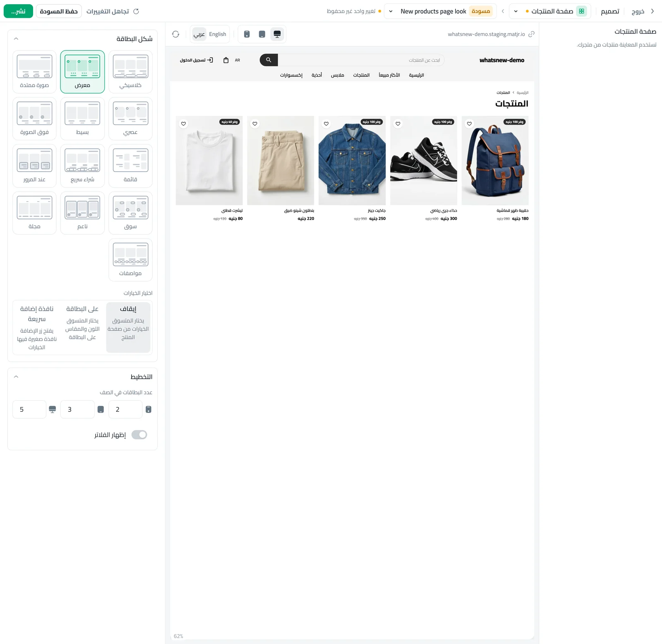Click تجاهل التغييرات discard changes
The height and width of the screenshot is (644, 662).
(113, 11)
